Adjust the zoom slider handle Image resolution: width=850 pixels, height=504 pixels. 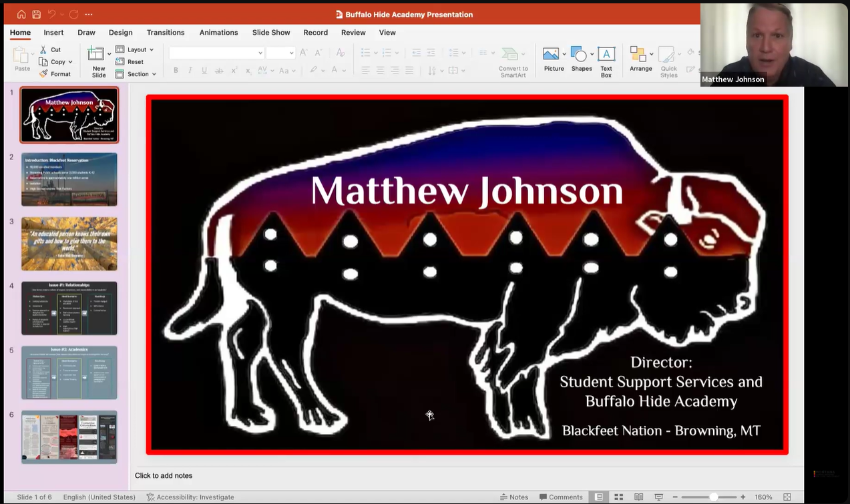[x=714, y=497]
